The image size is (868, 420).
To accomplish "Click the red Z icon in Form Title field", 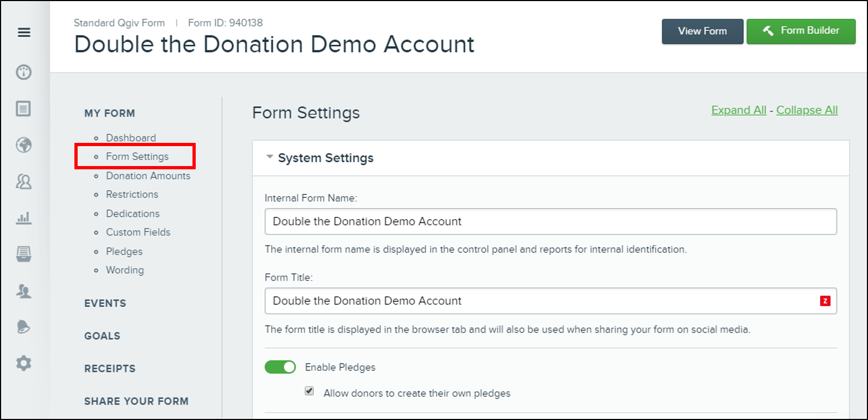I will [x=825, y=301].
